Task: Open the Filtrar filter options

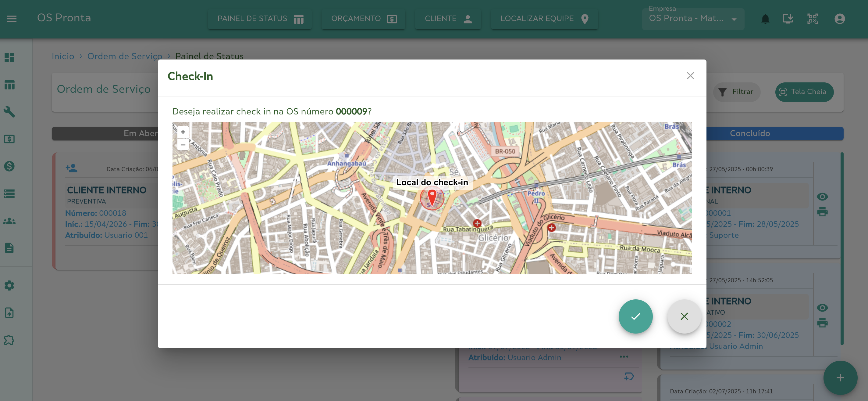Action: pos(736,92)
